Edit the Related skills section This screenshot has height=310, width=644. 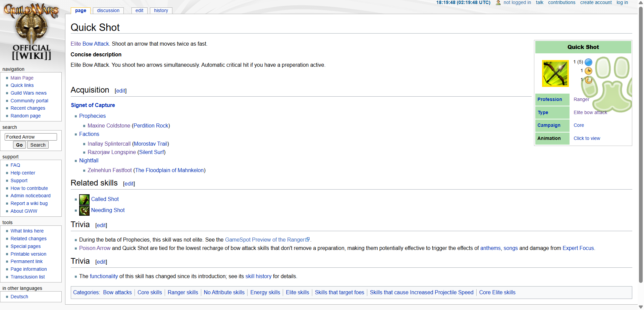[129, 184]
